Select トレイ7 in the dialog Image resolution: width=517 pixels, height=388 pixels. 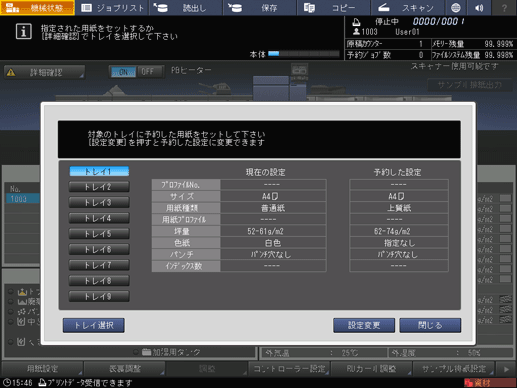pos(99,265)
